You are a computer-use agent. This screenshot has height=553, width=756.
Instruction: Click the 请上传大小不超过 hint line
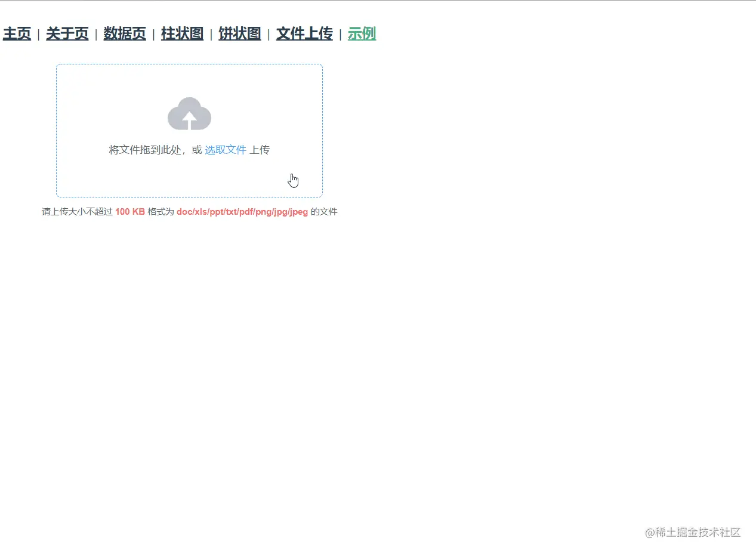pos(76,212)
